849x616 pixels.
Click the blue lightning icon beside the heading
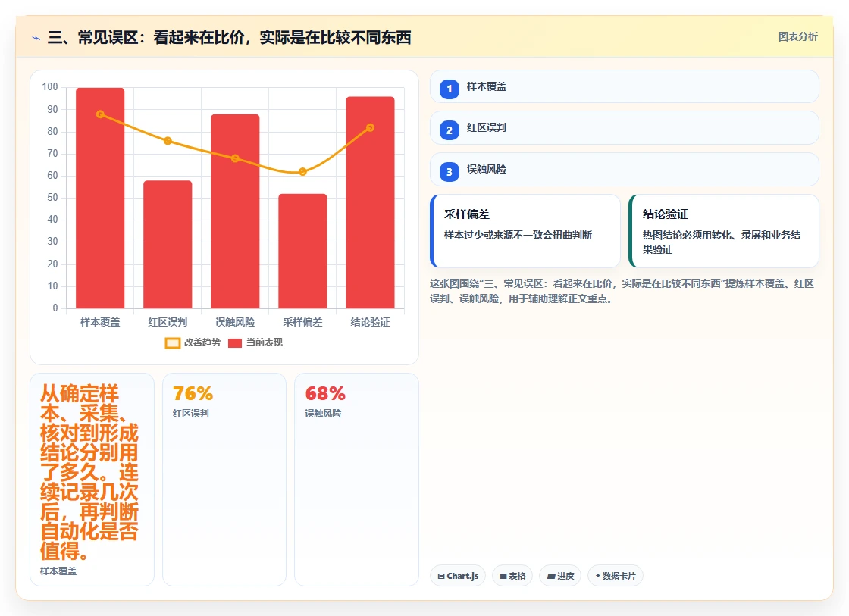coord(36,38)
